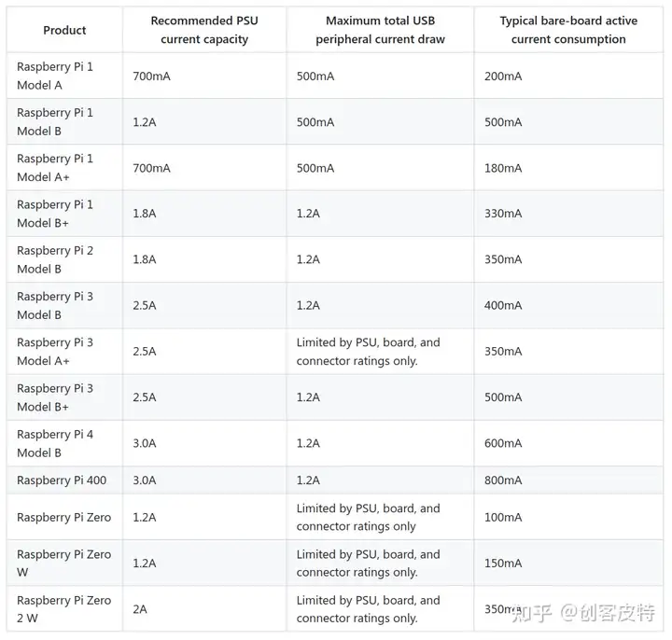This screenshot has height=640, width=672.
Task: Click "2.5A" in Pi 3 Model B row
Action: tap(145, 305)
